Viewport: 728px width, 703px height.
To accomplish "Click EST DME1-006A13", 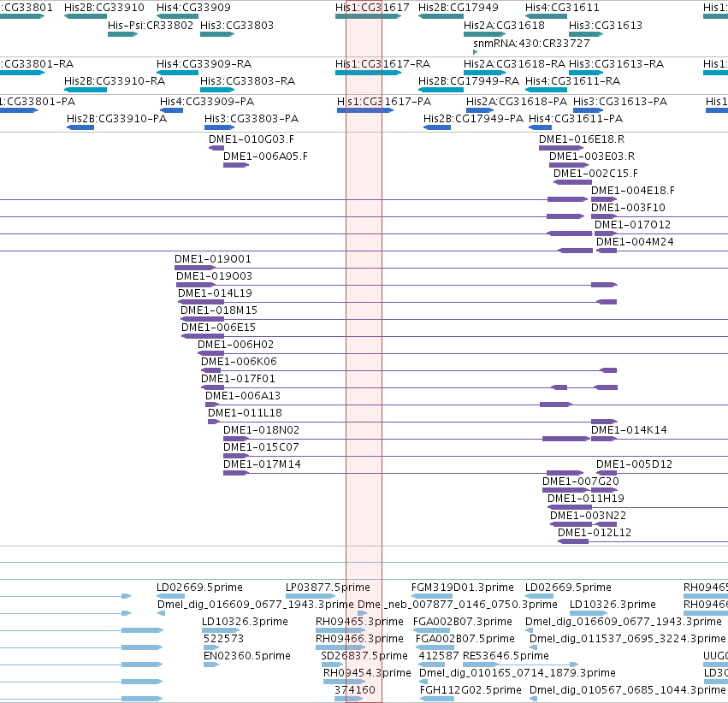I will [x=212, y=405].
